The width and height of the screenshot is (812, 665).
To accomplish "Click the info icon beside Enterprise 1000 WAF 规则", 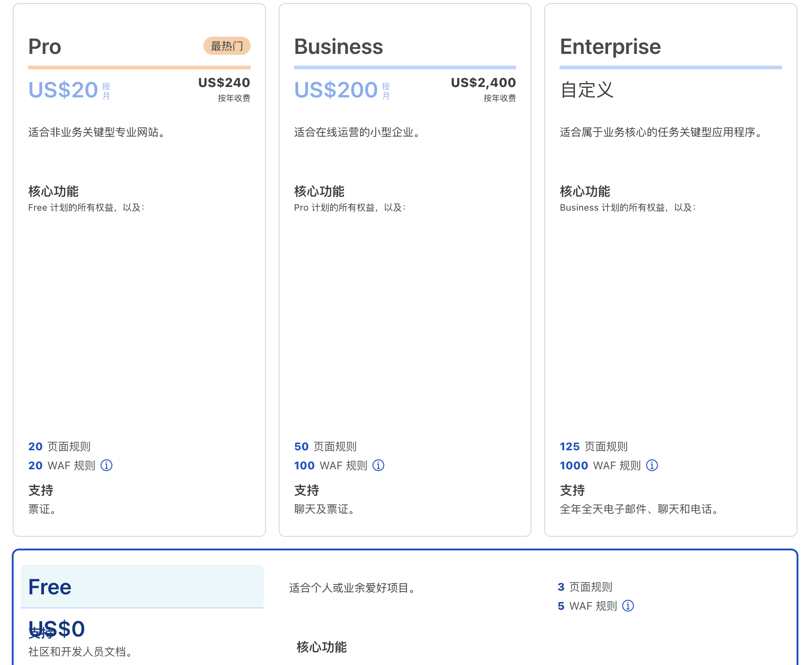I will (652, 465).
